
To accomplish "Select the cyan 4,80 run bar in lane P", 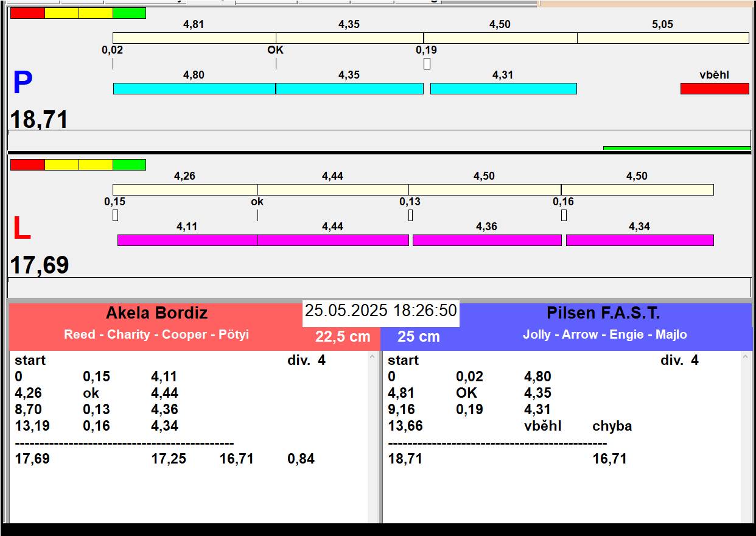I will tap(194, 88).
